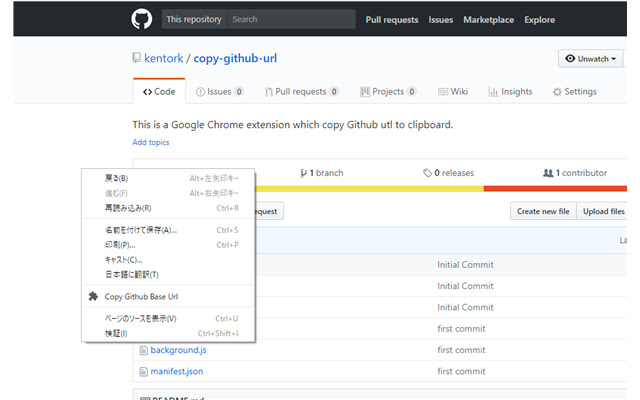This screenshot has width=640, height=400.
Task: Open the copy-github-url repository link
Action: click(235, 58)
